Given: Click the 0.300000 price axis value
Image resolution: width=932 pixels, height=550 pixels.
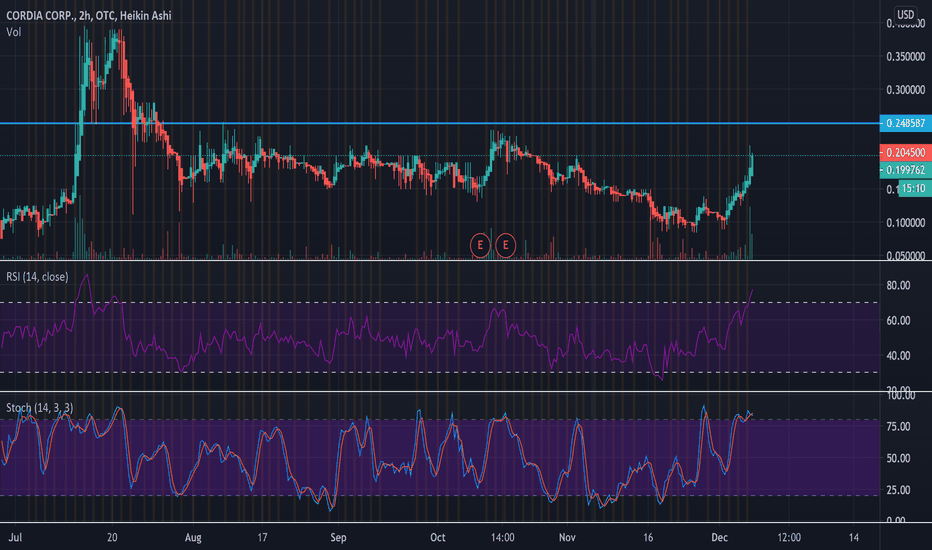Looking at the screenshot, I should click(x=905, y=90).
